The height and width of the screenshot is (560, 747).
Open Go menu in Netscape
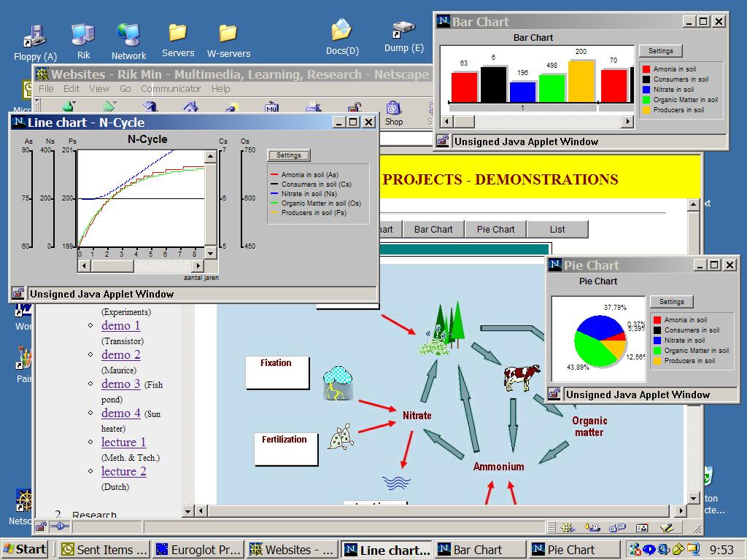(x=125, y=88)
